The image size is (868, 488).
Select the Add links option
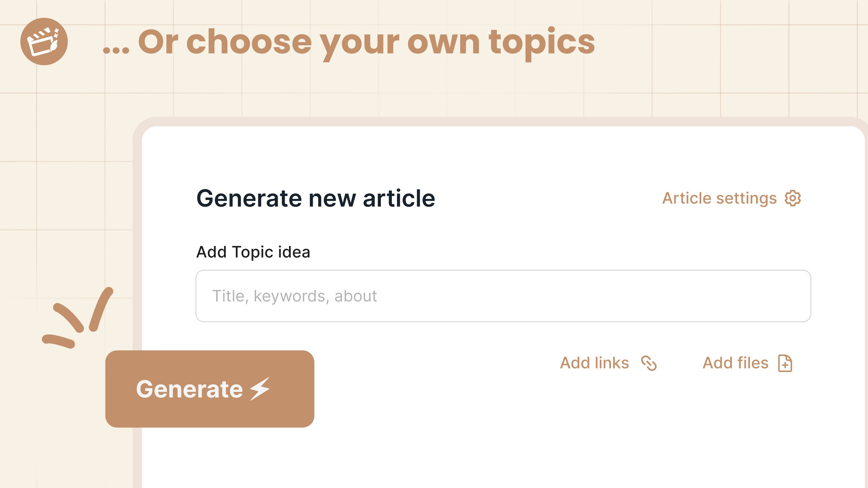(609, 363)
